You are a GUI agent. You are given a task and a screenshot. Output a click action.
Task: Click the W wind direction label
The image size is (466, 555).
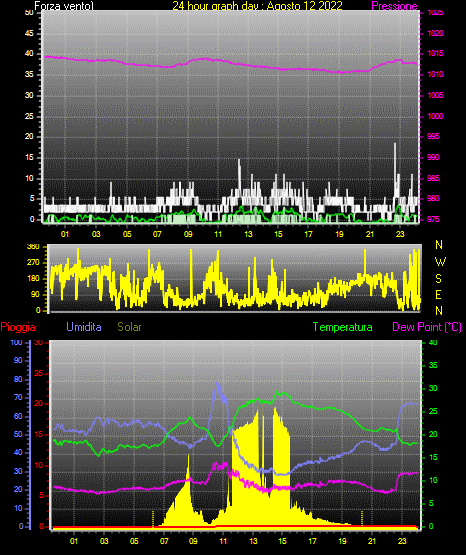tap(440, 262)
